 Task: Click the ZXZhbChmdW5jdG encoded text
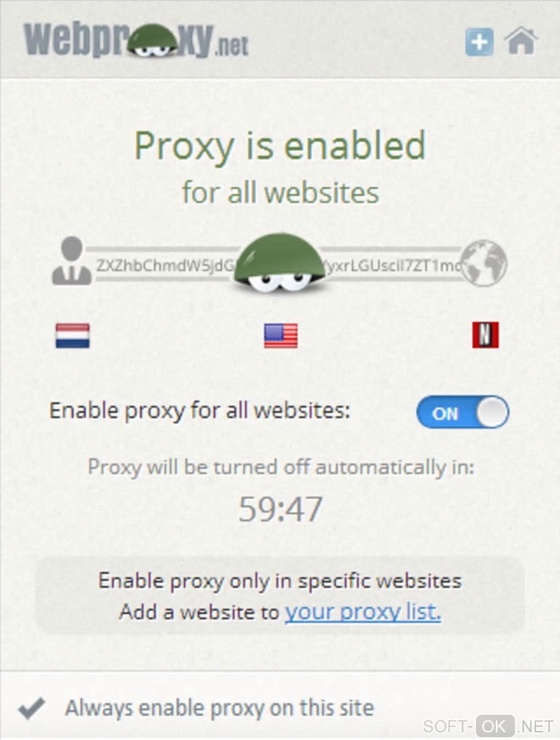pos(166,265)
